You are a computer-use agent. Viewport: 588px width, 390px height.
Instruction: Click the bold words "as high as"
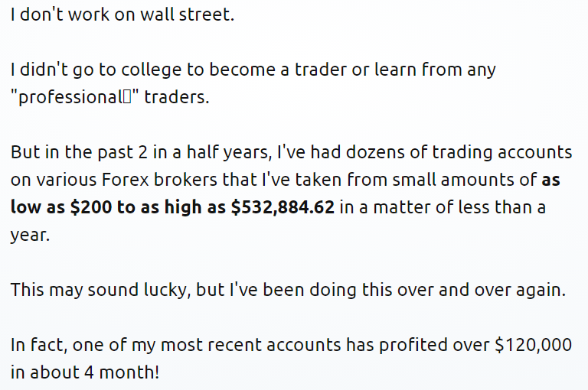(183, 207)
